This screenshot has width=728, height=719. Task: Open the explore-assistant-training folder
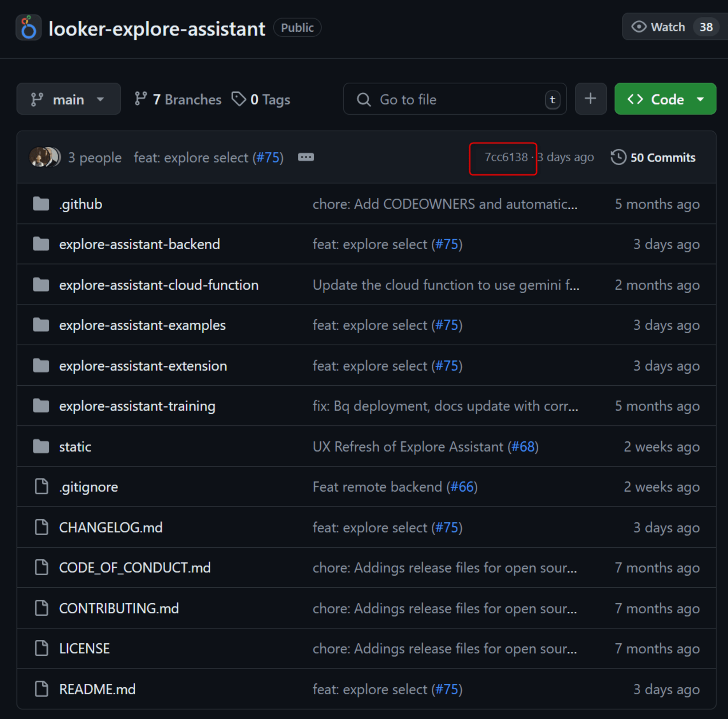137,406
